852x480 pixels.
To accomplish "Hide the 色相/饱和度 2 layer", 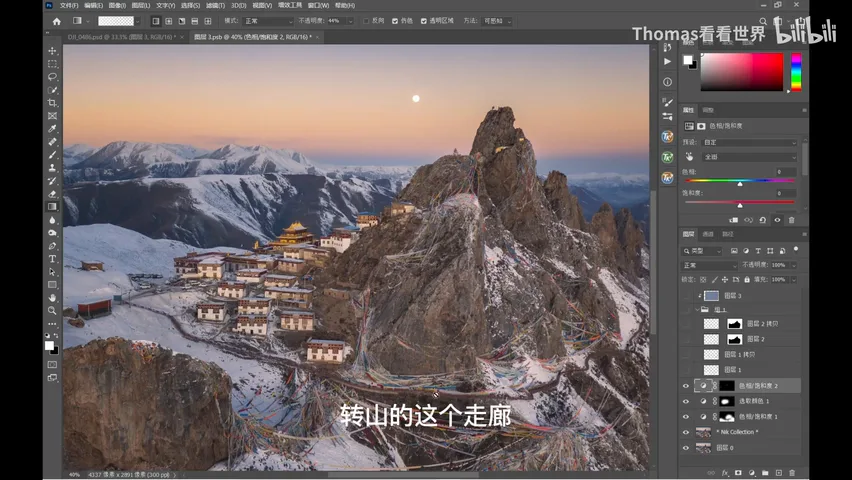I will [686, 386].
